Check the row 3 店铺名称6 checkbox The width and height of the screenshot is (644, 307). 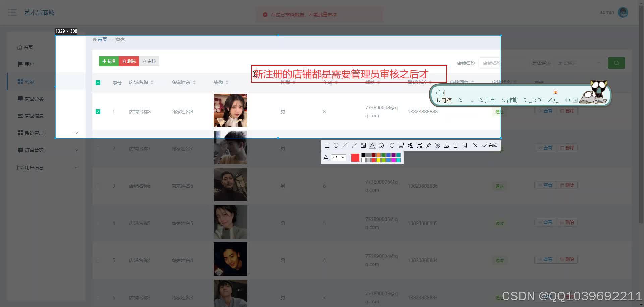[98, 186]
